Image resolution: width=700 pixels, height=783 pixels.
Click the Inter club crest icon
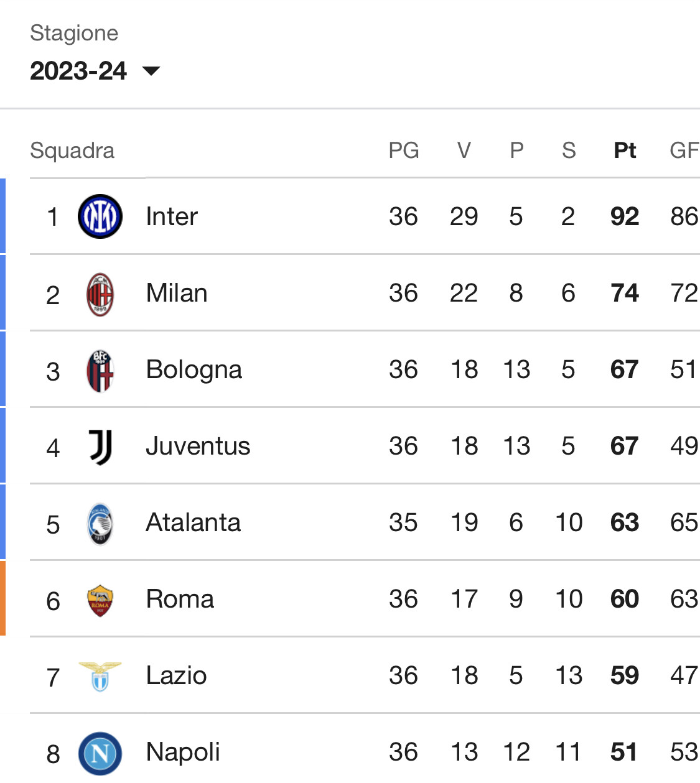tap(100, 216)
